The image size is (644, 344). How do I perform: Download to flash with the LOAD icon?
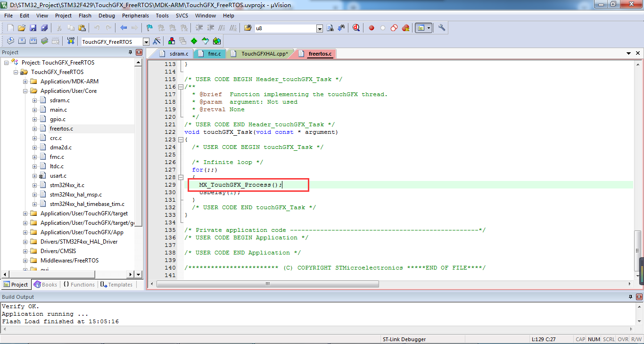tap(71, 41)
